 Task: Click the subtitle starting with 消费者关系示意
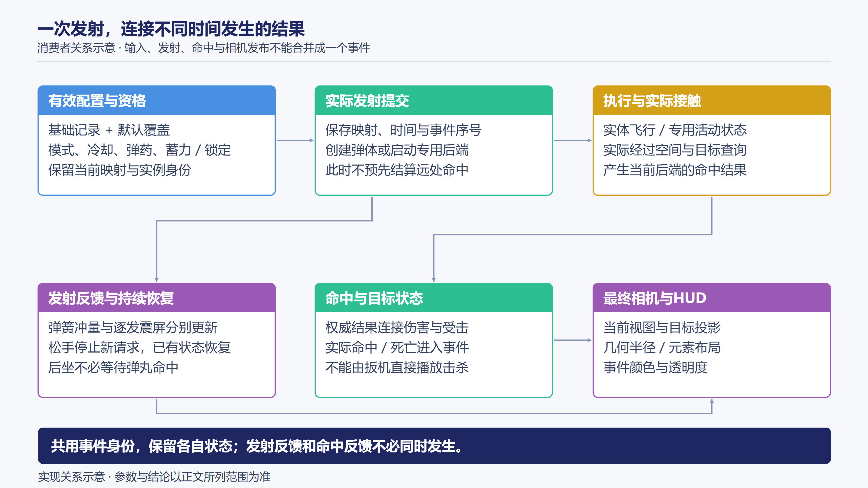pyautogui.click(x=204, y=48)
